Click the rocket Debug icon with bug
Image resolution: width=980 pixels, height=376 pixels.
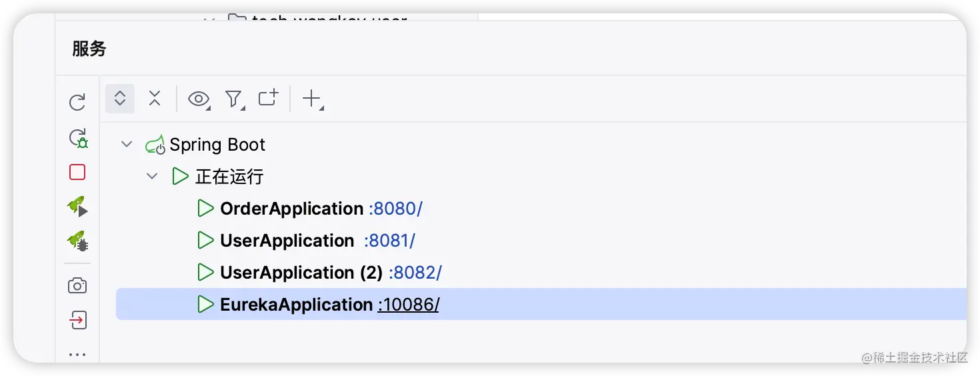click(x=78, y=241)
